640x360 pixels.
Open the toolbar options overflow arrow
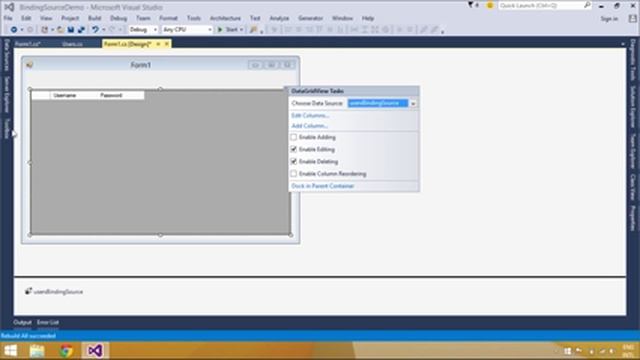pyautogui.click(x=442, y=31)
